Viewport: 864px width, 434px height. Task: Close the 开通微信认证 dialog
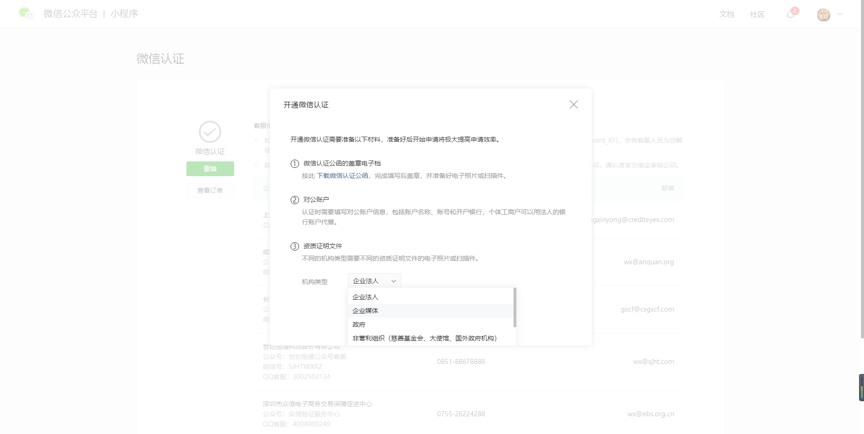click(574, 105)
